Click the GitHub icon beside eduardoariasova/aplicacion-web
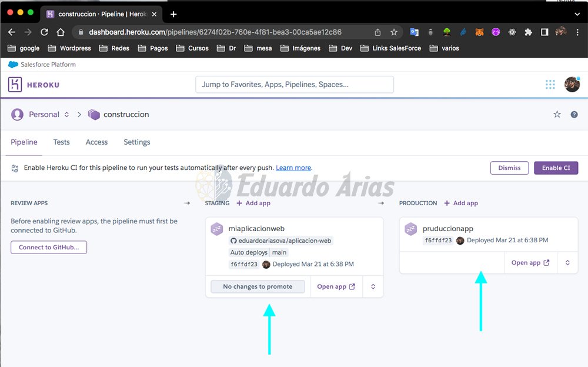Image resolution: width=588 pixels, height=367 pixels. tap(233, 241)
